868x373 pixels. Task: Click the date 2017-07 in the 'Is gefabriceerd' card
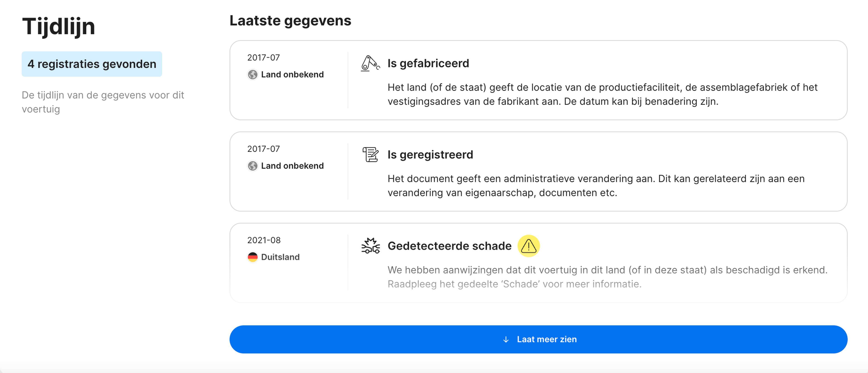point(264,58)
